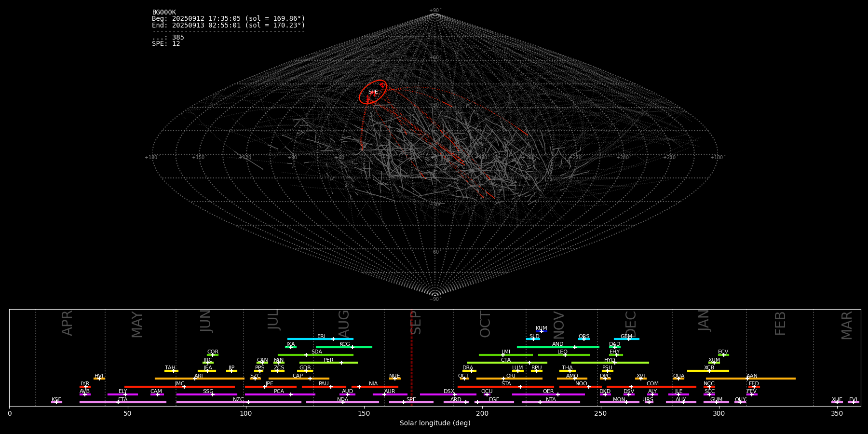Click the +90° latitude label atop sky map
The image size is (868, 434).
pyautogui.click(x=435, y=11)
